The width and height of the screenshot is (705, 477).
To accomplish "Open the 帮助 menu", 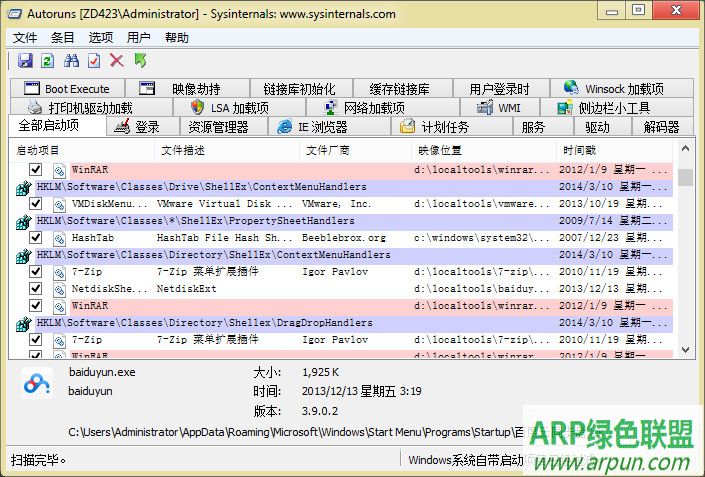I will tap(177, 37).
